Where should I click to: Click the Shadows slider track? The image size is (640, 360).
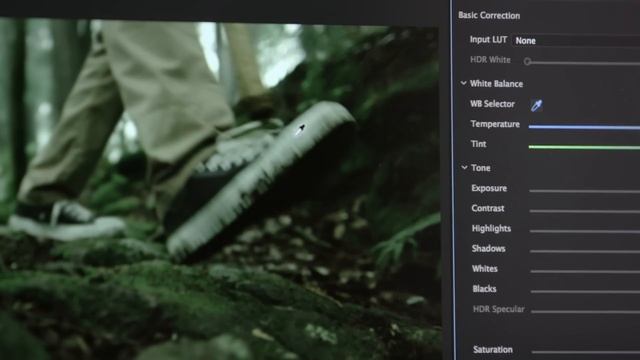[x=585, y=251]
